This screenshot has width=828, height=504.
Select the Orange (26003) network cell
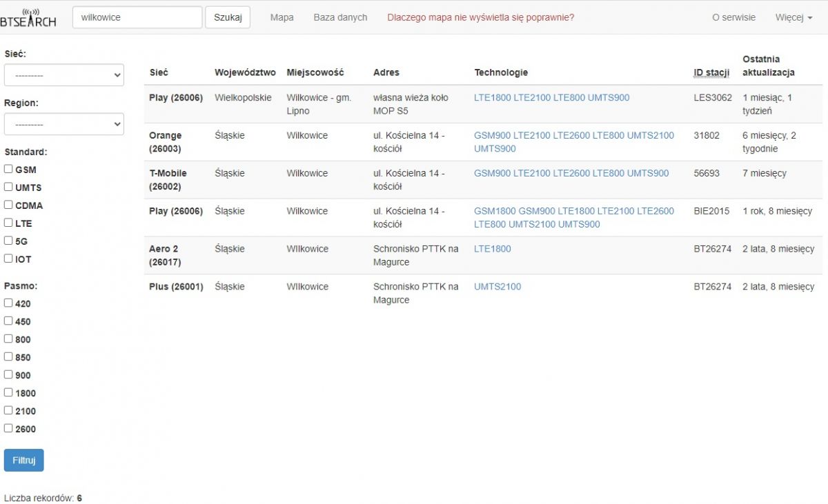166,142
